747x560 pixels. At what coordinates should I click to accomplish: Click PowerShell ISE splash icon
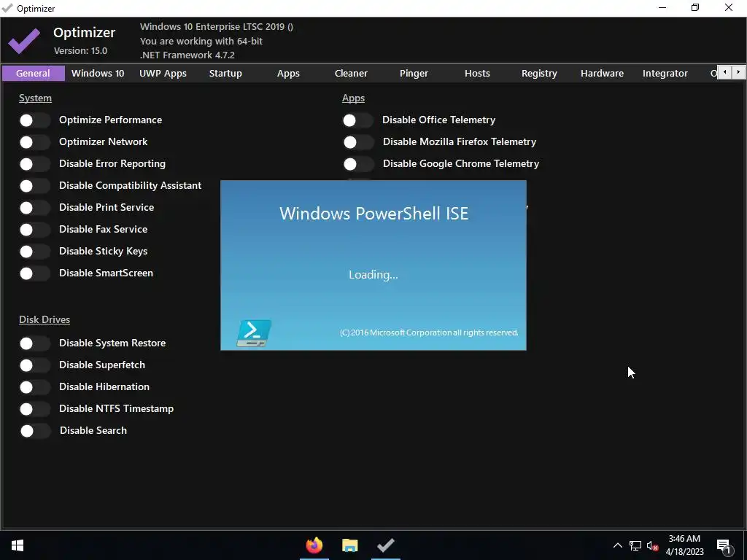(254, 332)
